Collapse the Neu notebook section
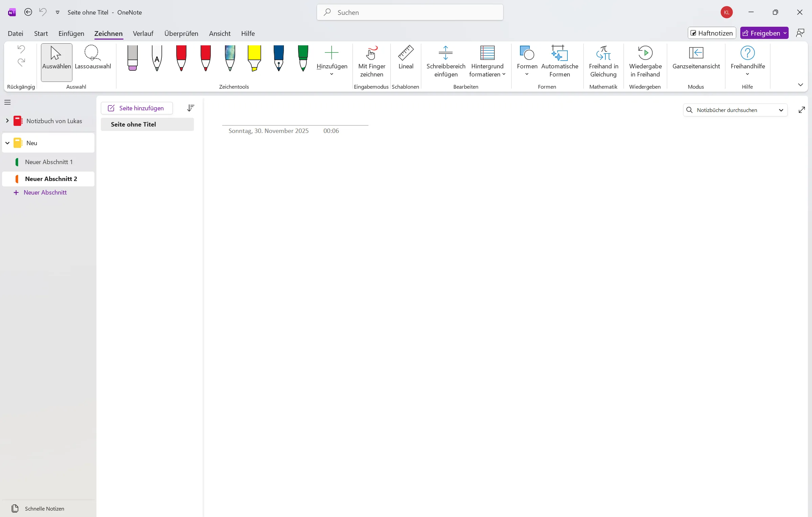 [x=7, y=142]
